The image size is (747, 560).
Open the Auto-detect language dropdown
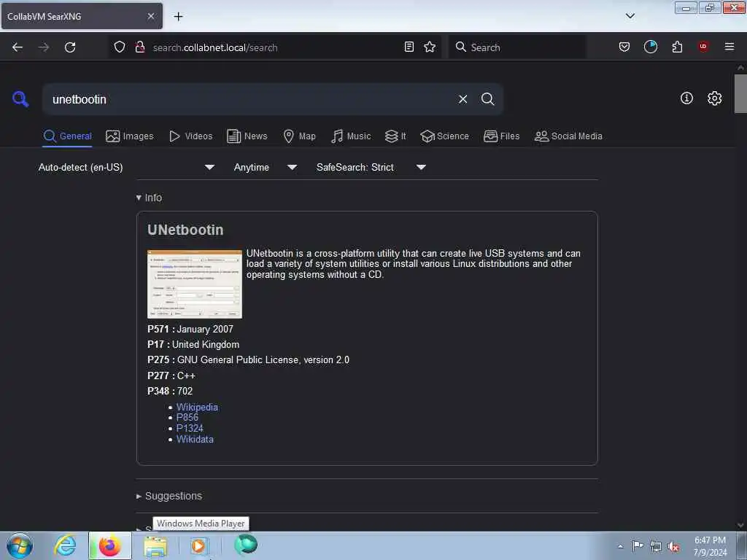tap(126, 167)
